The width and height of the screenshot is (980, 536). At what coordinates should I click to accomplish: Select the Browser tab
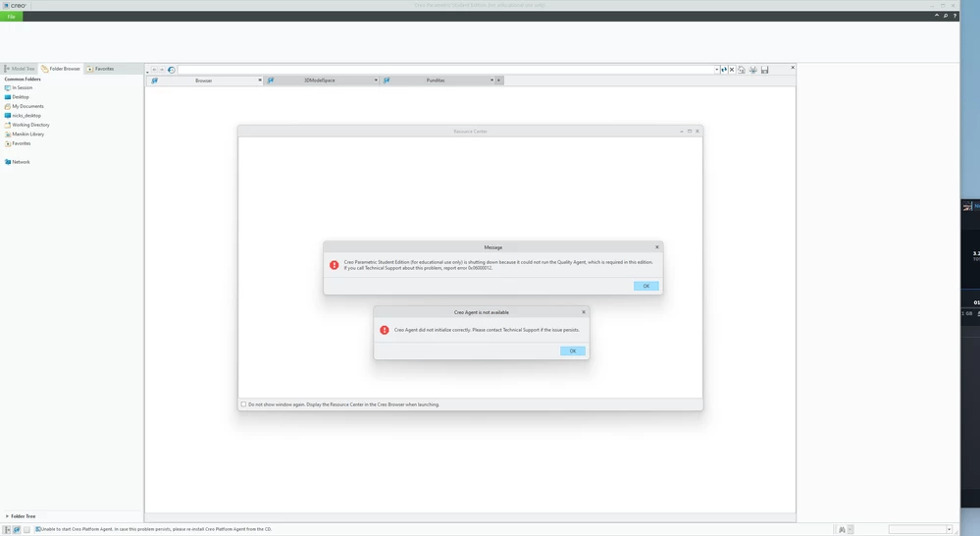[x=204, y=80]
